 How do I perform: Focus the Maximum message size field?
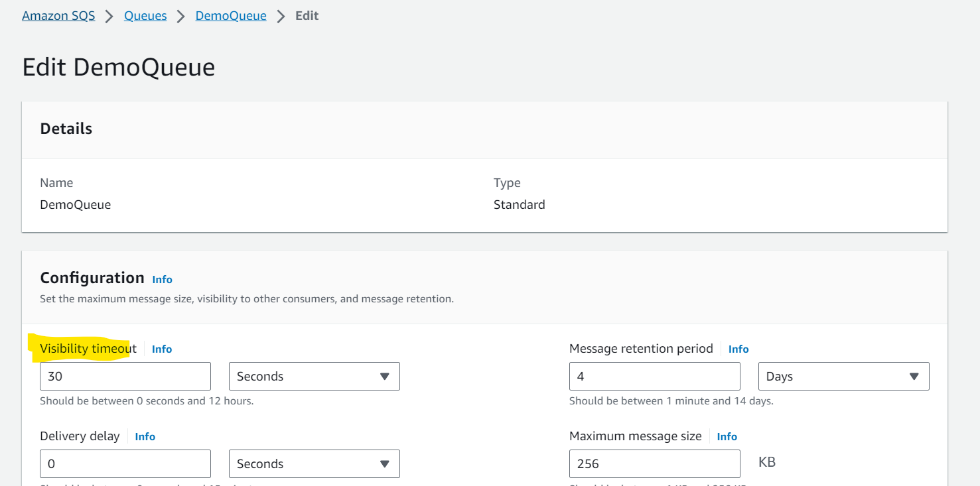click(x=655, y=463)
